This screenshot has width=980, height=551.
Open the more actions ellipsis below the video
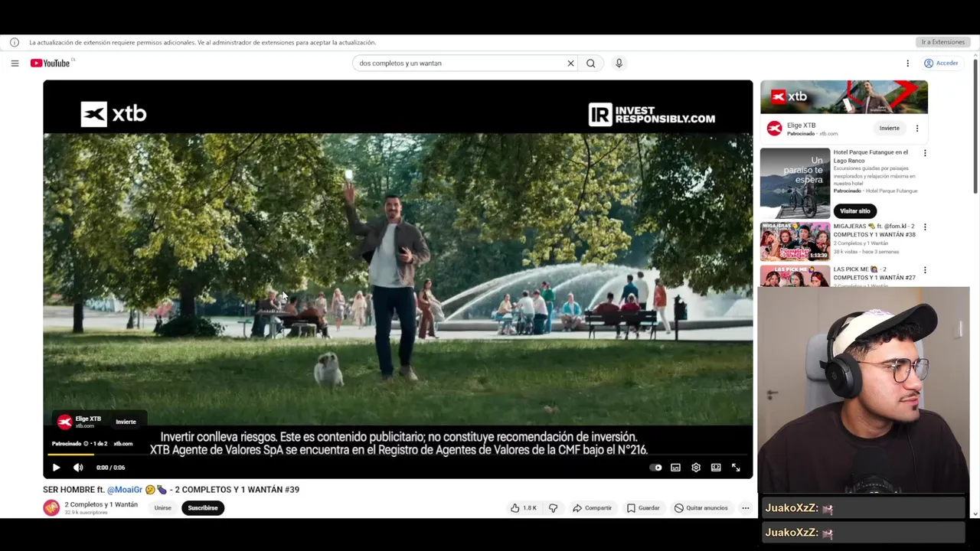[746, 508]
